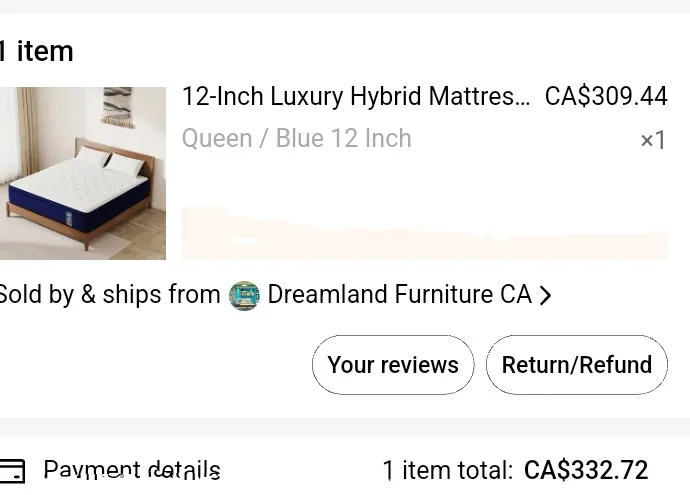
Task: Click the Sold by & ships from label
Action: tap(110, 294)
